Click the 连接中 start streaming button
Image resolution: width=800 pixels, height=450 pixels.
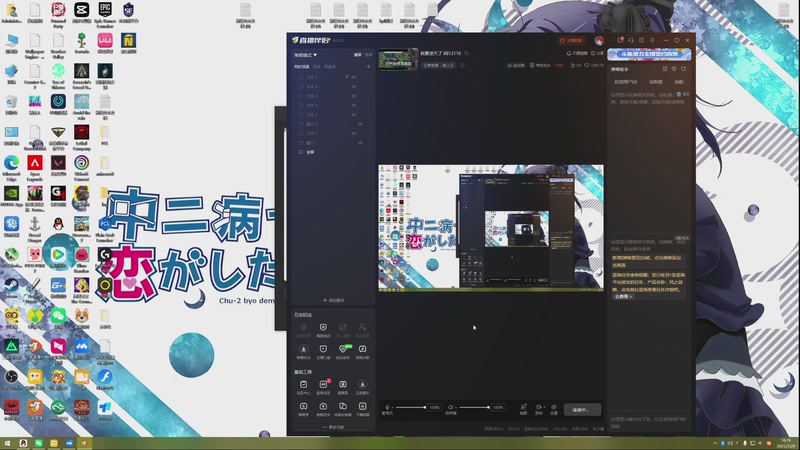coord(582,410)
